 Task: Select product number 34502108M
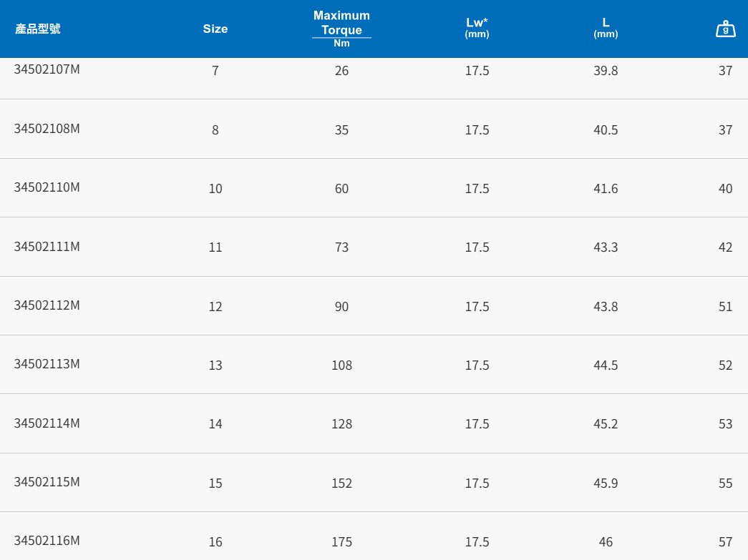tap(47, 129)
